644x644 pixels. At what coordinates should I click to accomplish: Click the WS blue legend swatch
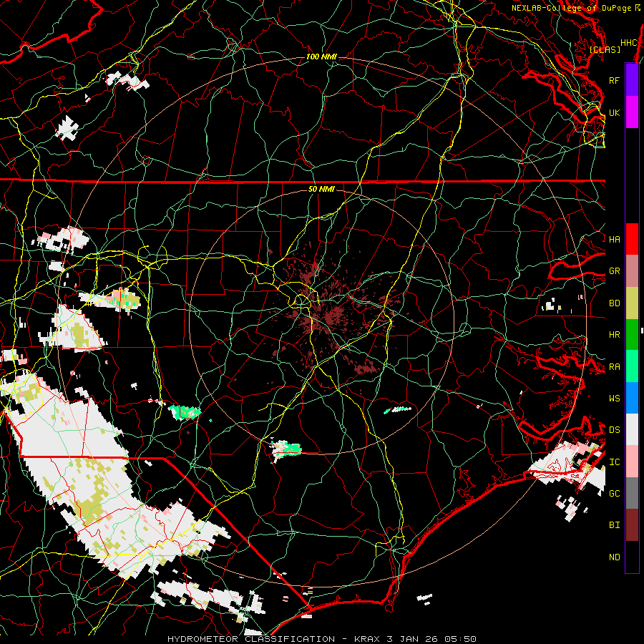tap(632, 398)
